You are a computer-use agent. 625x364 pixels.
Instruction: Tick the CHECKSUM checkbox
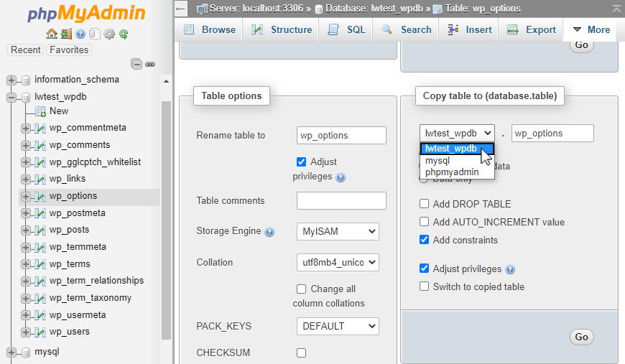click(301, 353)
